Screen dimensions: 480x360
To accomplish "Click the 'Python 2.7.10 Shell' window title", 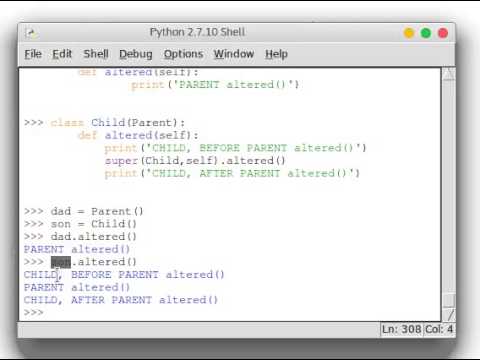I will coord(197,32).
